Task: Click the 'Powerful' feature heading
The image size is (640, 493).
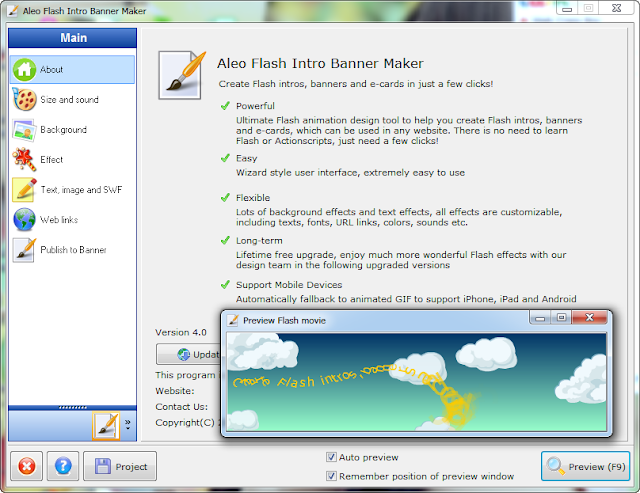Action: tap(255, 106)
